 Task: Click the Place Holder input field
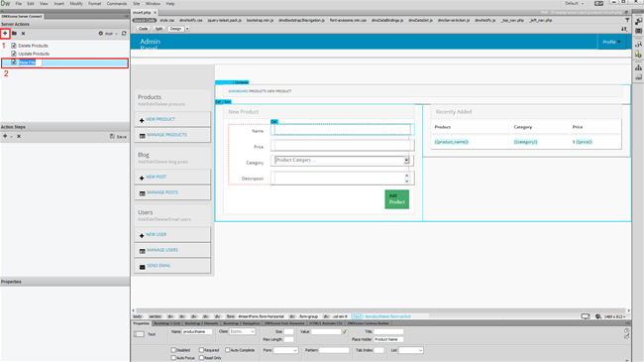click(388, 339)
